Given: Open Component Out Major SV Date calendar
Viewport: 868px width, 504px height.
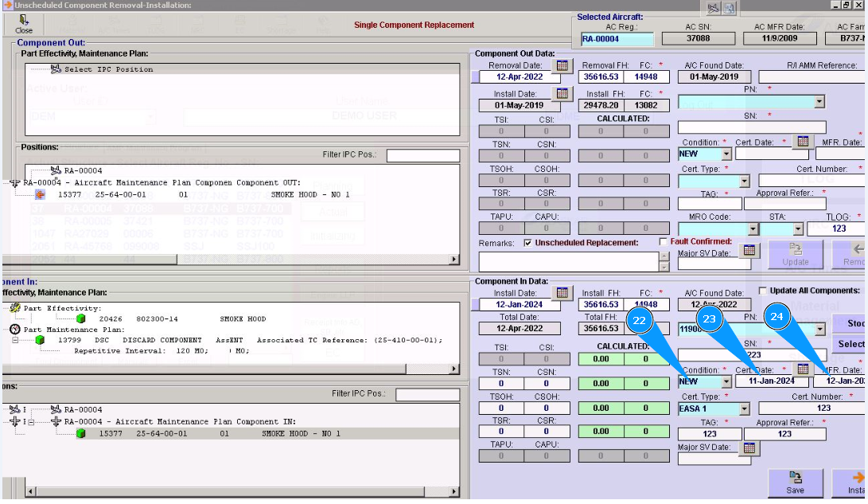Looking at the screenshot, I should click(748, 251).
